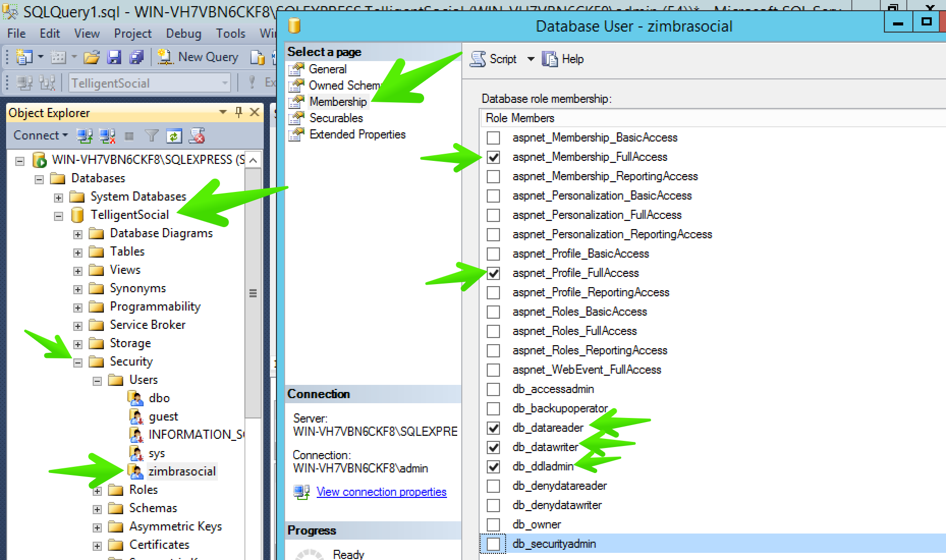The image size is (946, 560).
Task: Open the Script dropdown arrow
Action: [531, 59]
